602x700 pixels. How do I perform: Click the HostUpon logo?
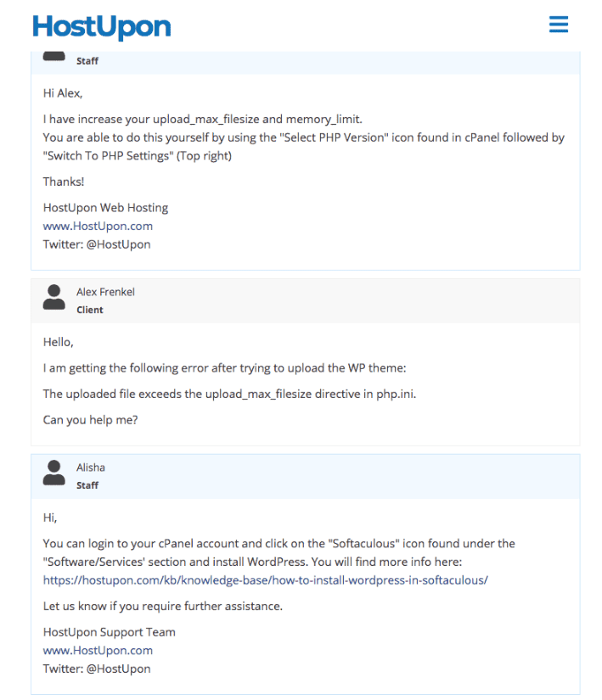pos(102,27)
